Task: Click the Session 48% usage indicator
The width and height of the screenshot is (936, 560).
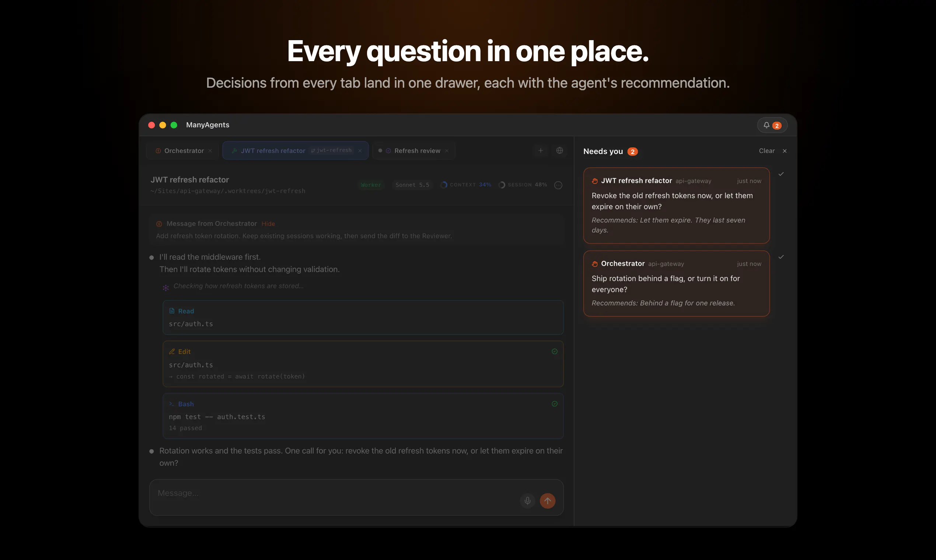Action: click(523, 185)
